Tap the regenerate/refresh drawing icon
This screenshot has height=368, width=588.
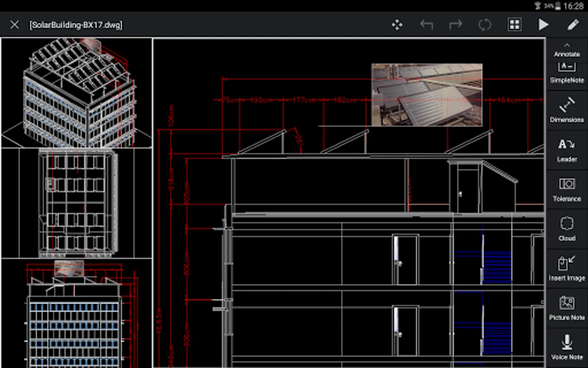(x=485, y=25)
